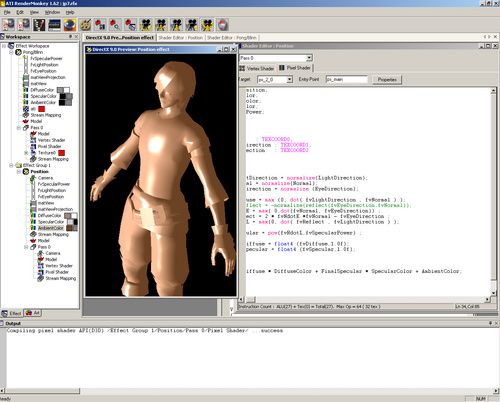Toggle the Output panel auto-hide pin
500x402 pixels.
pos(490,323)
